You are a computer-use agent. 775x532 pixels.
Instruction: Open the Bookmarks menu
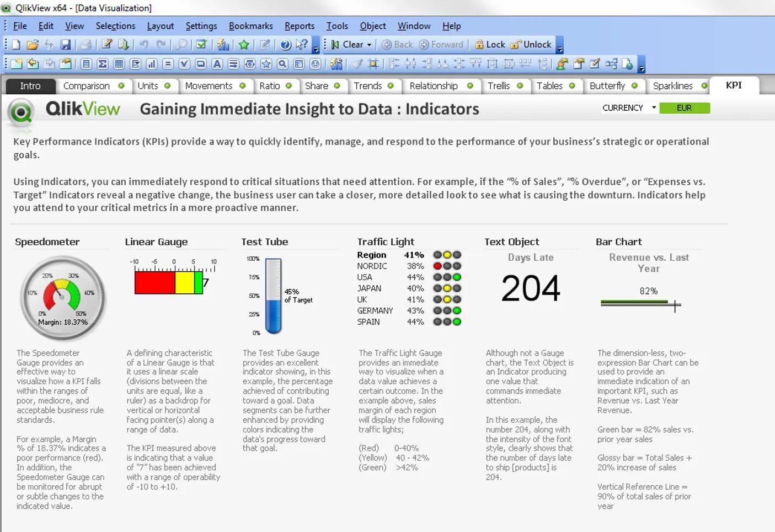click(251, 26)
